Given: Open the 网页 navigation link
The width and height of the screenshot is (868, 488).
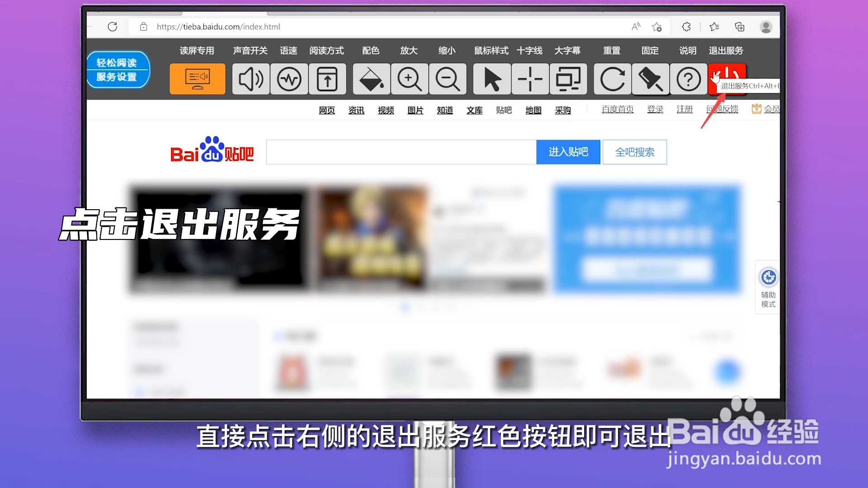Looking at the screenshot, I should pos(327,110).
